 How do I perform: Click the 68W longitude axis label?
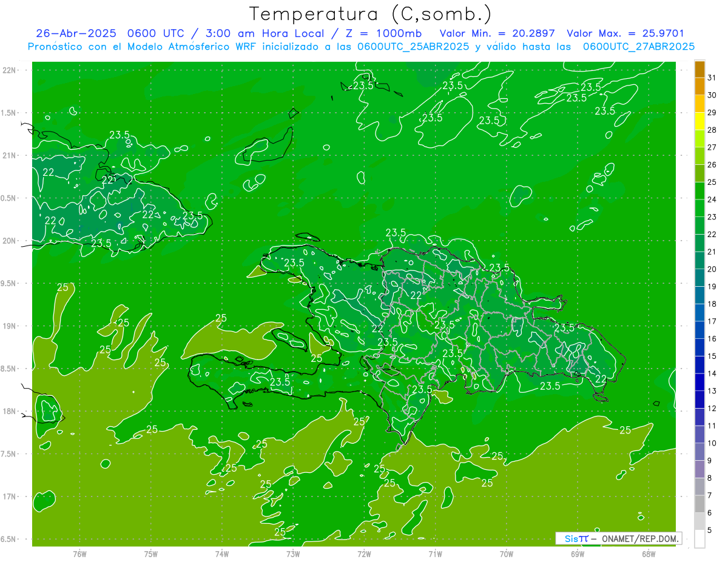point(649,554)
